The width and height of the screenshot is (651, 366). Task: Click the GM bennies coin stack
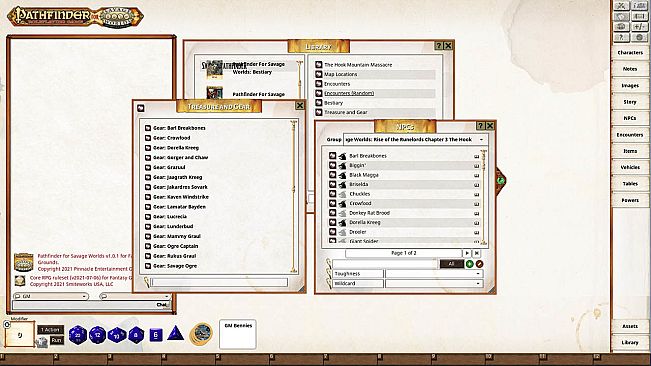click(x=201, y=334)
